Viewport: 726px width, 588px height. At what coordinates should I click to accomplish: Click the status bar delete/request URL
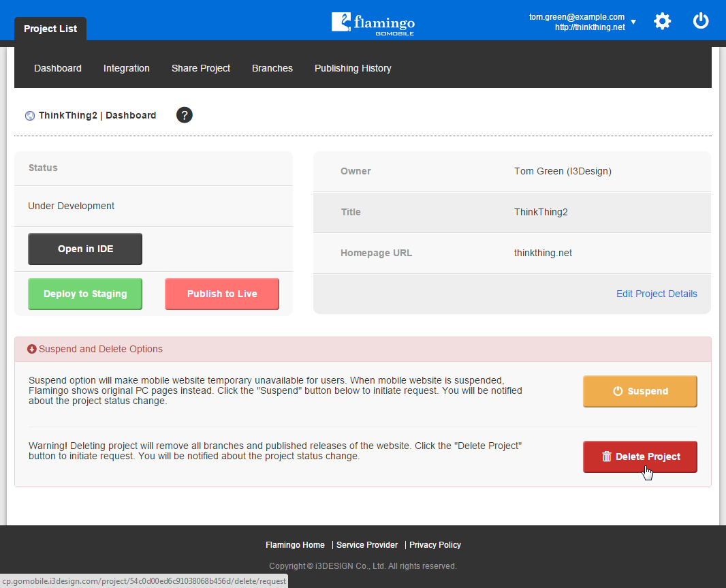(x=144, y=581)
